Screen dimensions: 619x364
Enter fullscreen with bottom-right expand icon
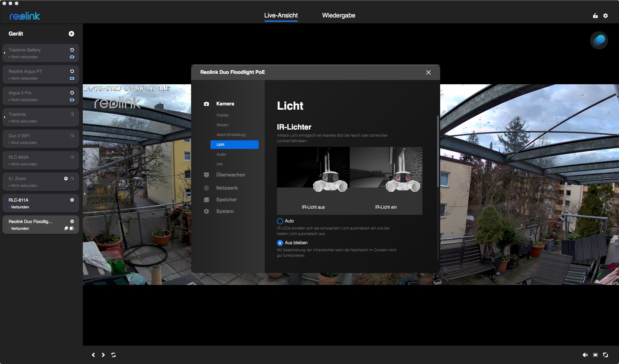click(606, 355)
